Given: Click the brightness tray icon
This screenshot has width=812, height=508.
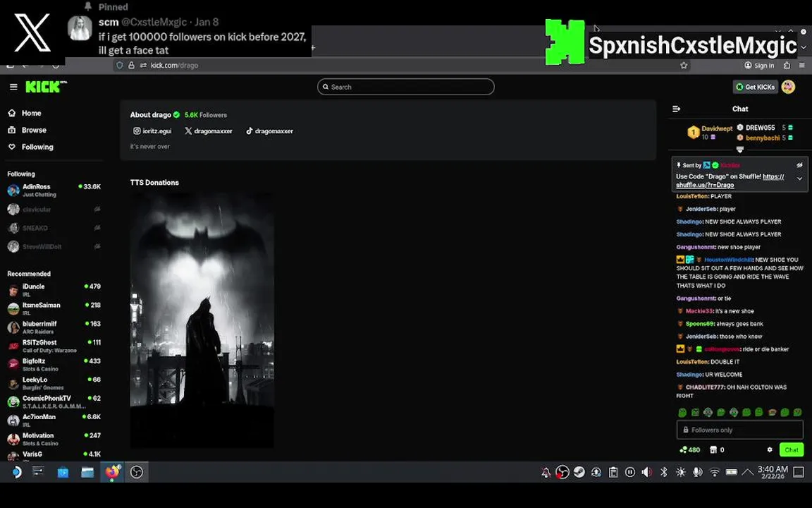Looking at the screenshot, I should (680, 472).
